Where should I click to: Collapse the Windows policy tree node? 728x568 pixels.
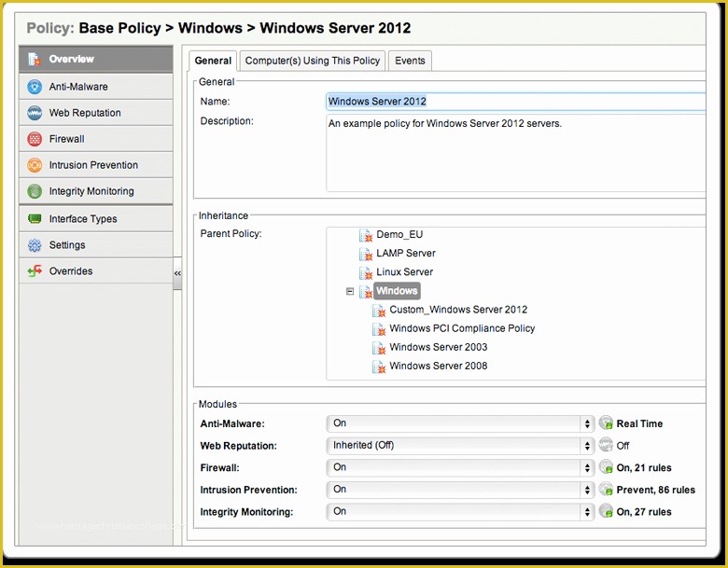click(x=350, y=291)
